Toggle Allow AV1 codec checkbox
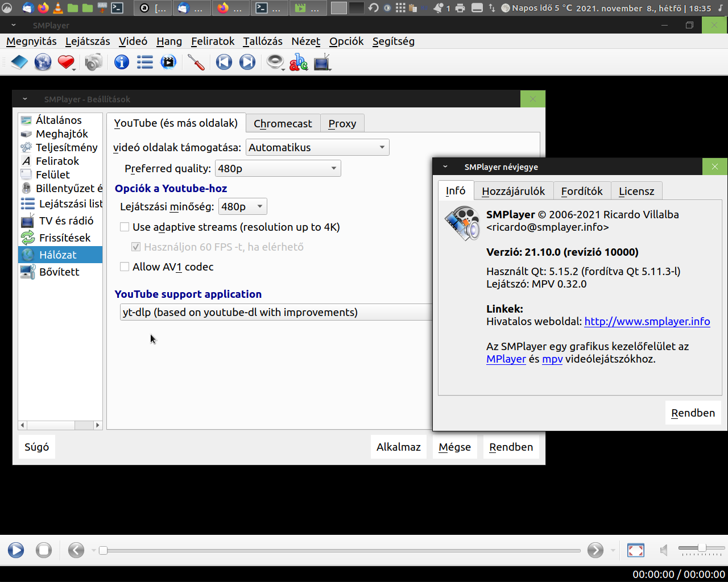Image resolution: width=728 pixels, height=582 pixels. [125, 267]
